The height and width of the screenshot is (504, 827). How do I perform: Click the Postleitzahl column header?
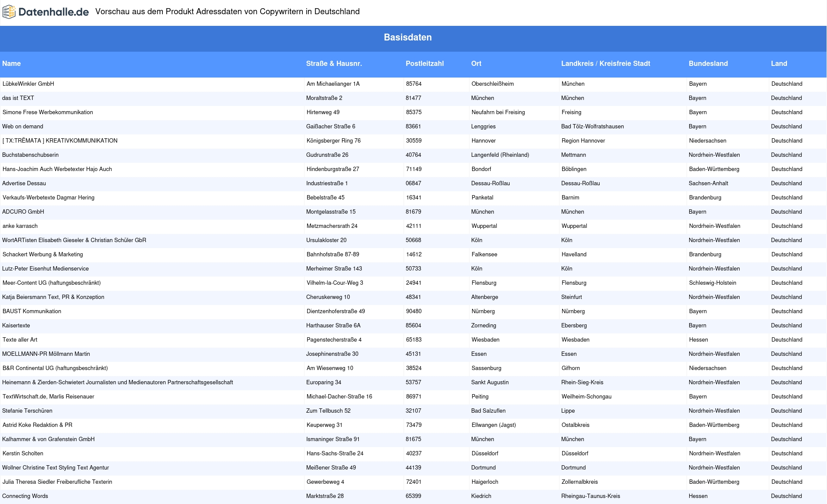tap(425, 64)
